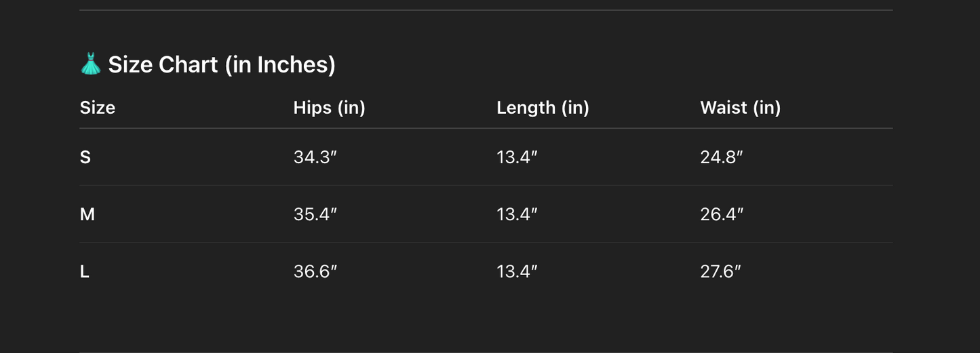Select the M size row label
Viewport: 980px width, 353px height.
[x=87, y=215]
